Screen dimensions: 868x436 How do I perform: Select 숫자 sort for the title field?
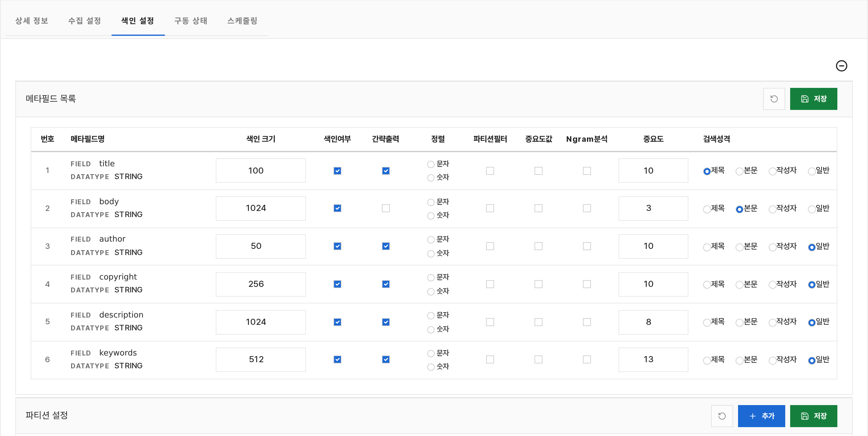(x=431, y=178)
